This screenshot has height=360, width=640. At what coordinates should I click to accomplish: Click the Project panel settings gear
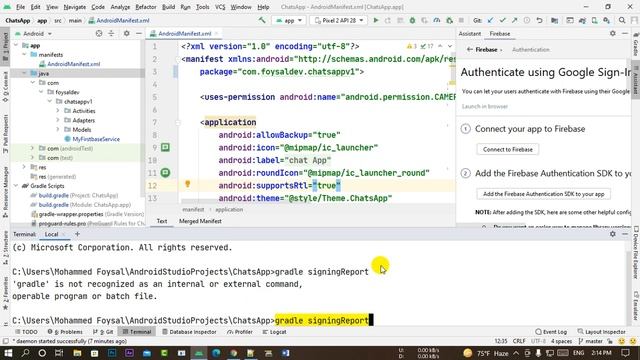point(127,33)
